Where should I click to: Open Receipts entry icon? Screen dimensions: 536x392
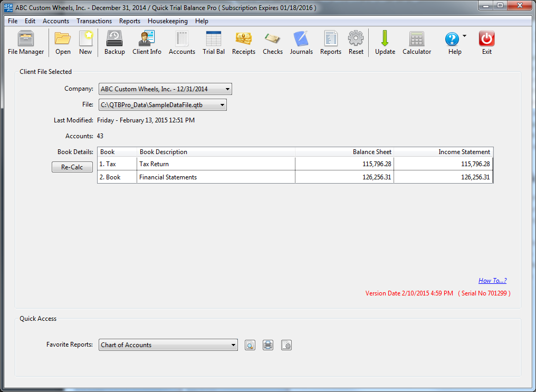point(244,42)
